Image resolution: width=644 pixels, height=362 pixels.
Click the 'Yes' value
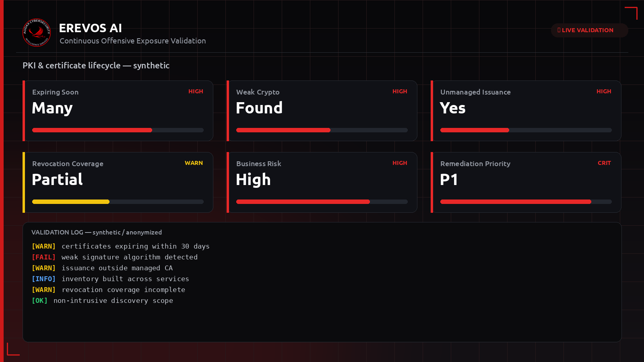pos(453,108)
